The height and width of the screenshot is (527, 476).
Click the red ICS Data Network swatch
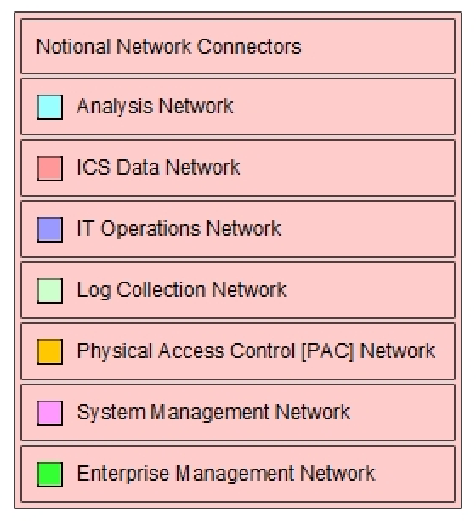[x=50, y=168]
